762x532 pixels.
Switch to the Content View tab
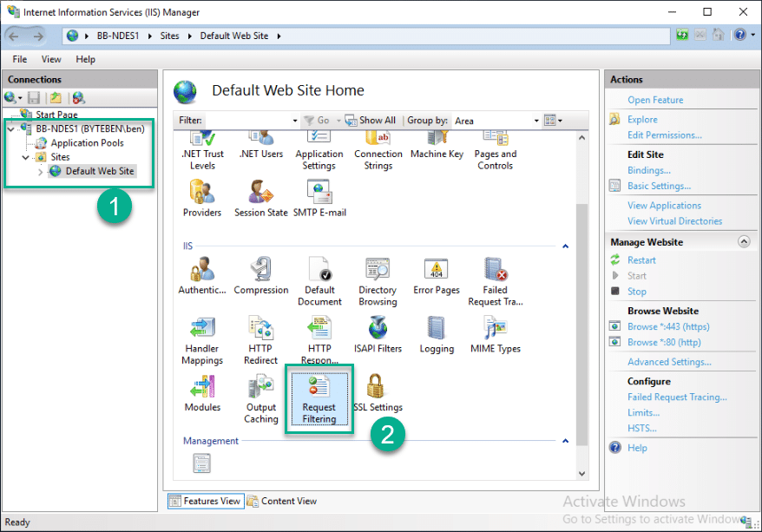[282, 501]
